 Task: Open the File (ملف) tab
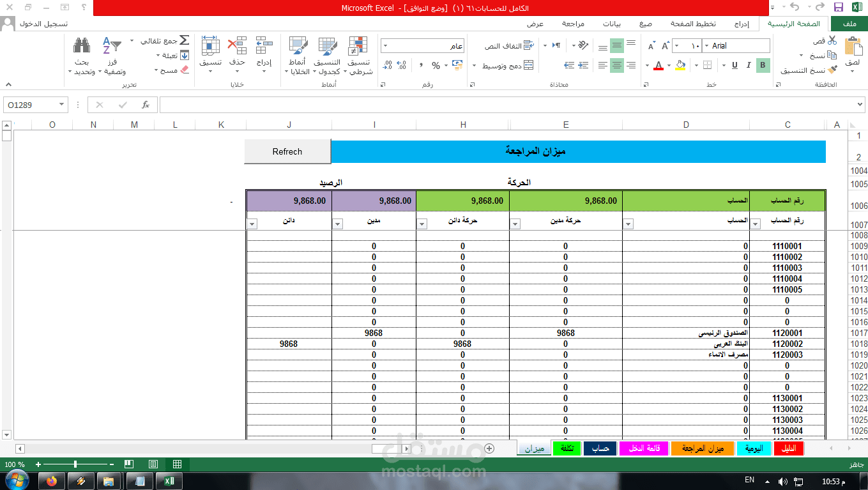point(849,24)
